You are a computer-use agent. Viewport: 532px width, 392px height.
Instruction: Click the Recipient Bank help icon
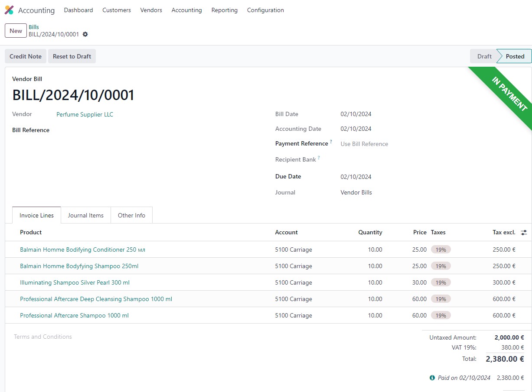pyautogui.click(x=319, y=157)
